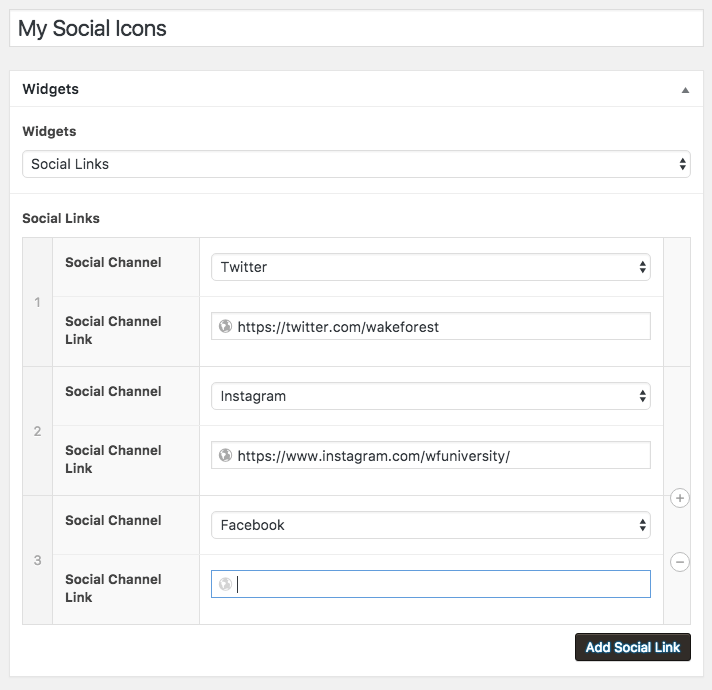Click the row 1 number handle

pos(38,302)
